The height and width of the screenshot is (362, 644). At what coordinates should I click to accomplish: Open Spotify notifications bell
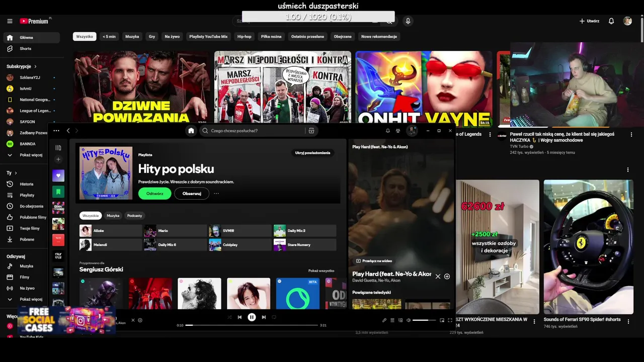(x=388, y=131)
